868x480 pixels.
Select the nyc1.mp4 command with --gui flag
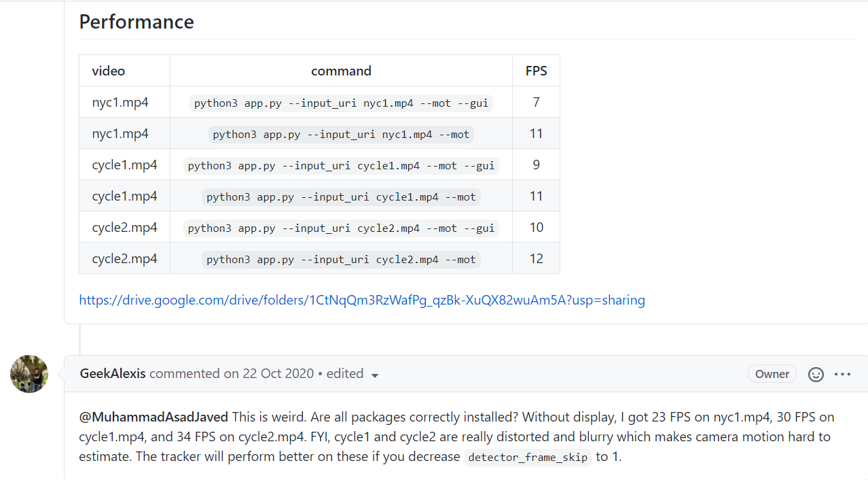coord(341,103)
